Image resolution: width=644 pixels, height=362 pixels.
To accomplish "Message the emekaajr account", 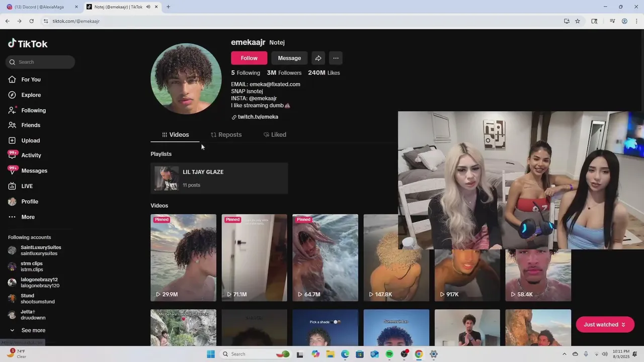I will click(x=289, y=58).
